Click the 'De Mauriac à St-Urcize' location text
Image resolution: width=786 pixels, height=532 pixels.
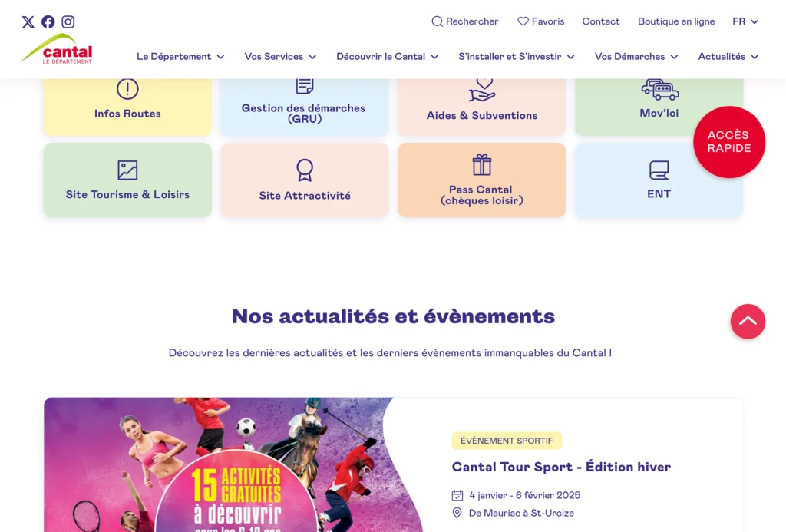(x=521, y=513)
